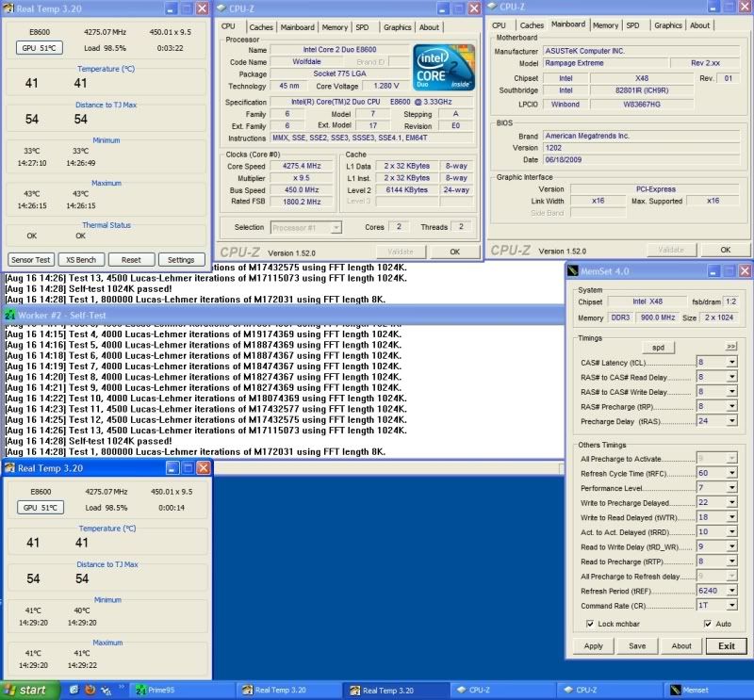Viewport: 754px width, 700px height.
Task: Click OK in left CPU-Z window
Action: coord(454,252)
